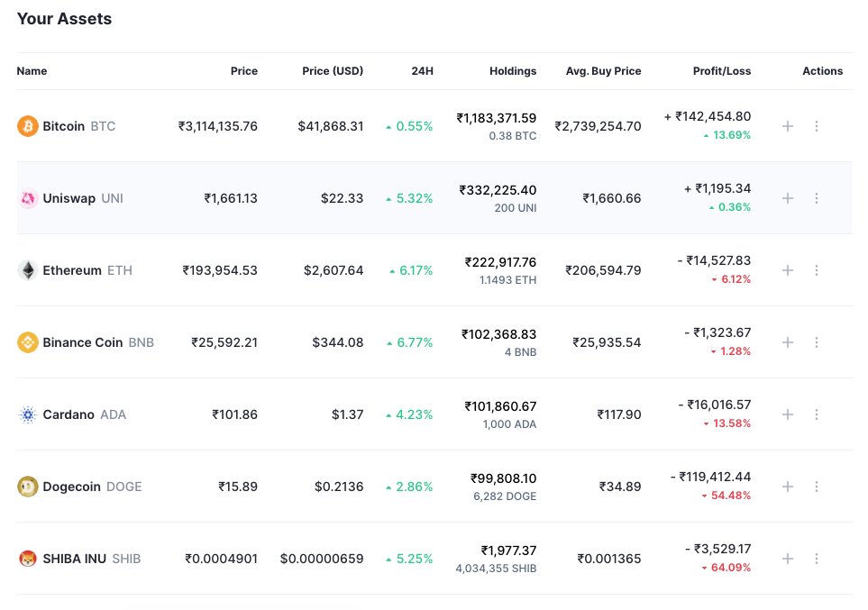868x610 pixels.
Task: Add a transaction with Bitcoin's plus icon
Action: pyautogui.click(x=788, y=126)
